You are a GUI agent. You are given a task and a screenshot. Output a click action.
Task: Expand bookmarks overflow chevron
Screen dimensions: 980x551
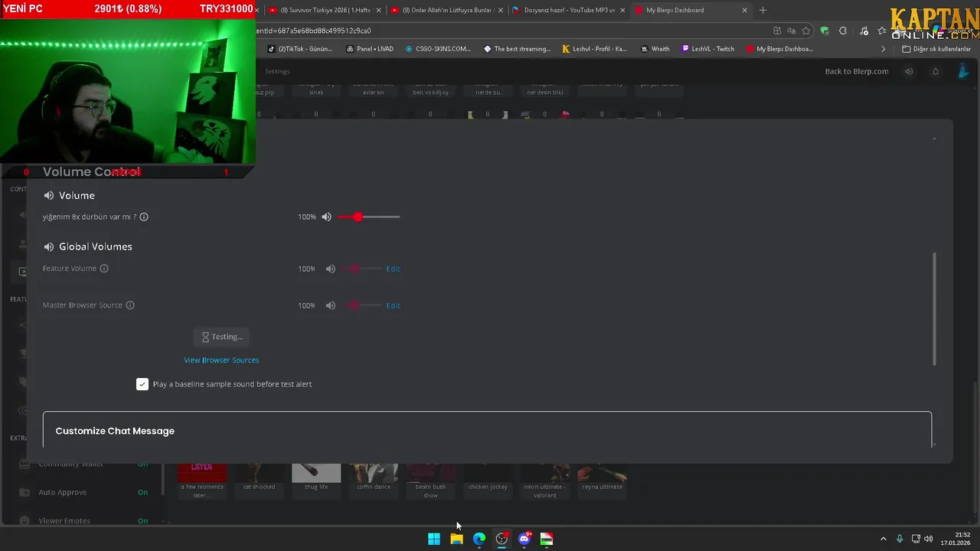[884, 49]
